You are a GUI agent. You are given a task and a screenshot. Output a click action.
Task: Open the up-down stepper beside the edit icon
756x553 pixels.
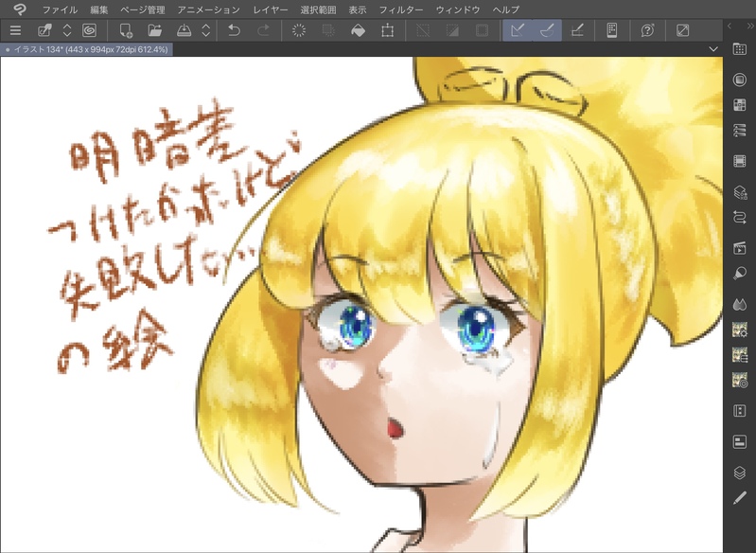point(67,30)
